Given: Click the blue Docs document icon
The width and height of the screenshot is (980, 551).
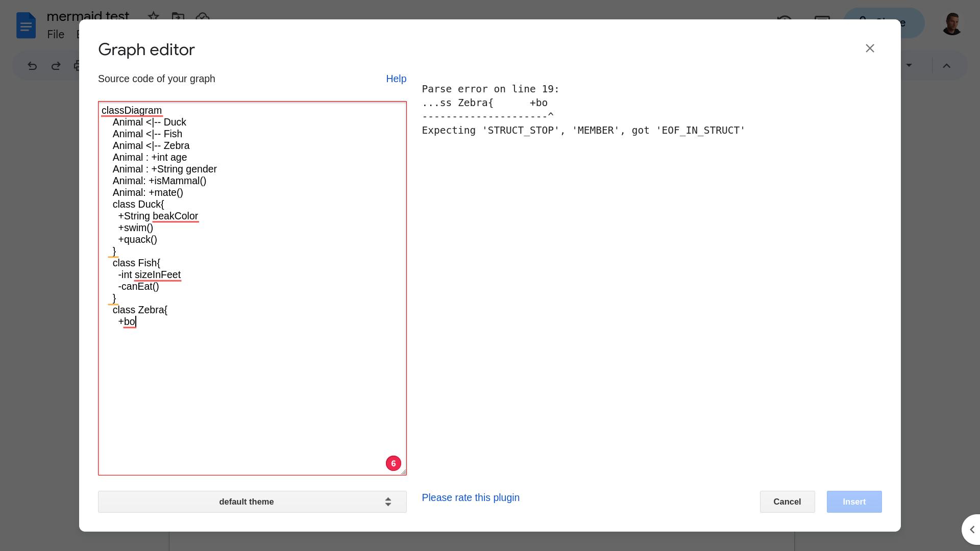Looking at the screenshot, I should (26, 25).
